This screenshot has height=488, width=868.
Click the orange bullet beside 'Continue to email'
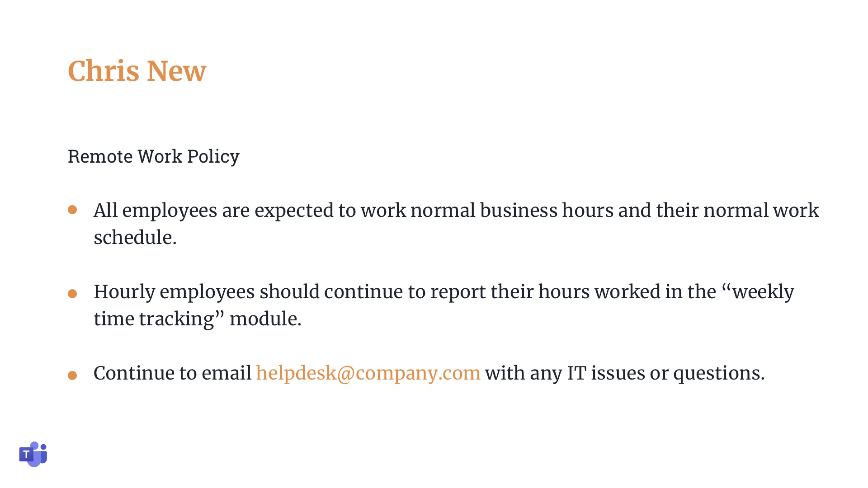tap(72, 375)
